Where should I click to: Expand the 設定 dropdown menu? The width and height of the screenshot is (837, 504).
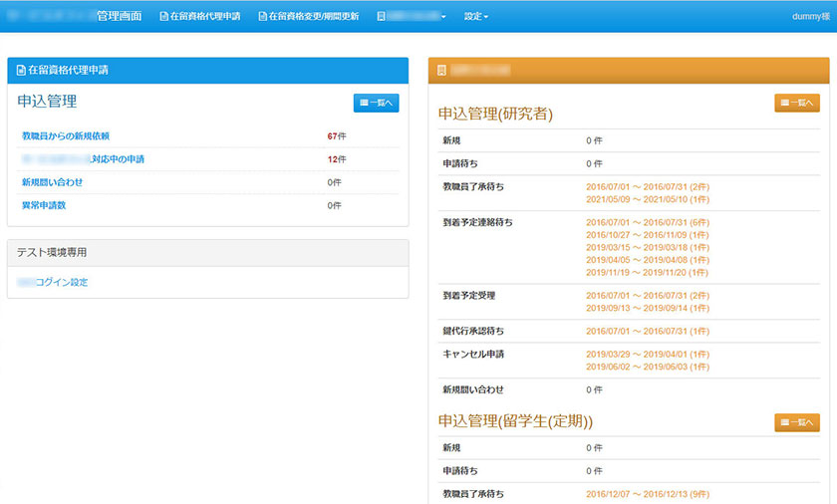coord(475,16)
